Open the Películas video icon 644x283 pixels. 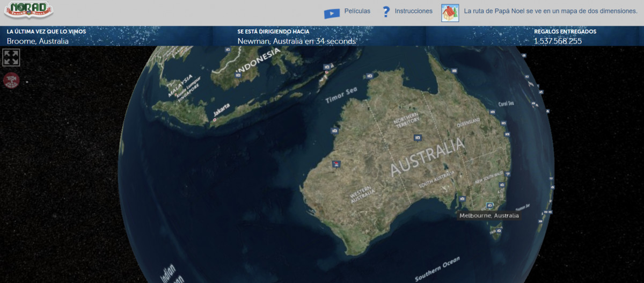332,13
